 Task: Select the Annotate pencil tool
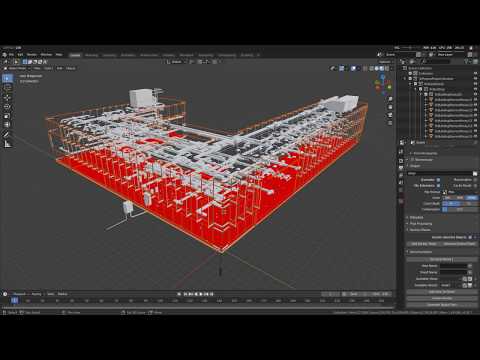[7, 134]
